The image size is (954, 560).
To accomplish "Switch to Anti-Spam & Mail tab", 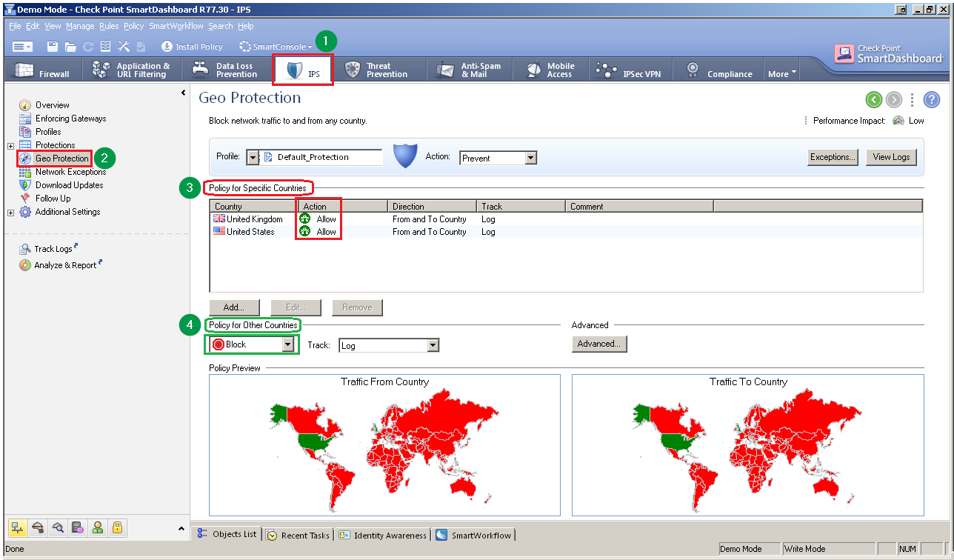I will [470, 70].
